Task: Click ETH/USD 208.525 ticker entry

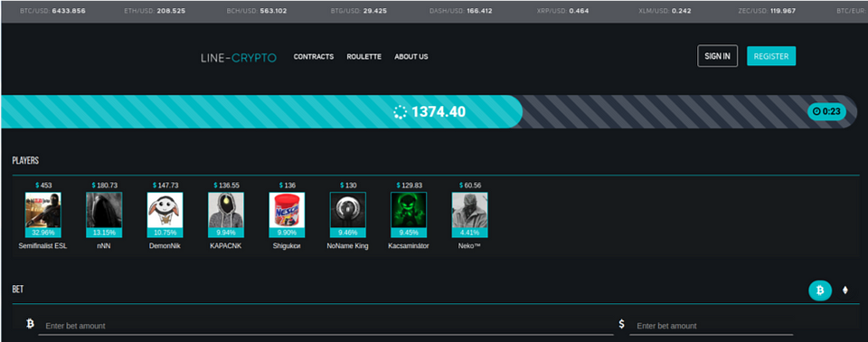Action: point(155,11)
